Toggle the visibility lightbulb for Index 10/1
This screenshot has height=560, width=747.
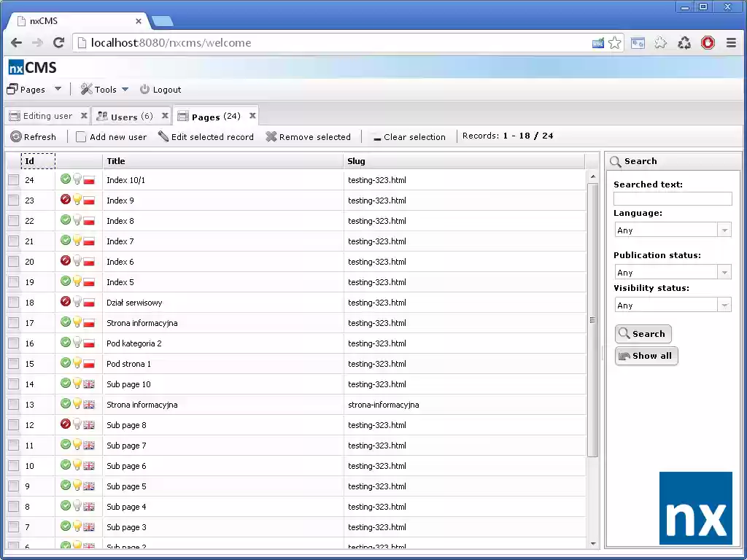click(77, 180)
